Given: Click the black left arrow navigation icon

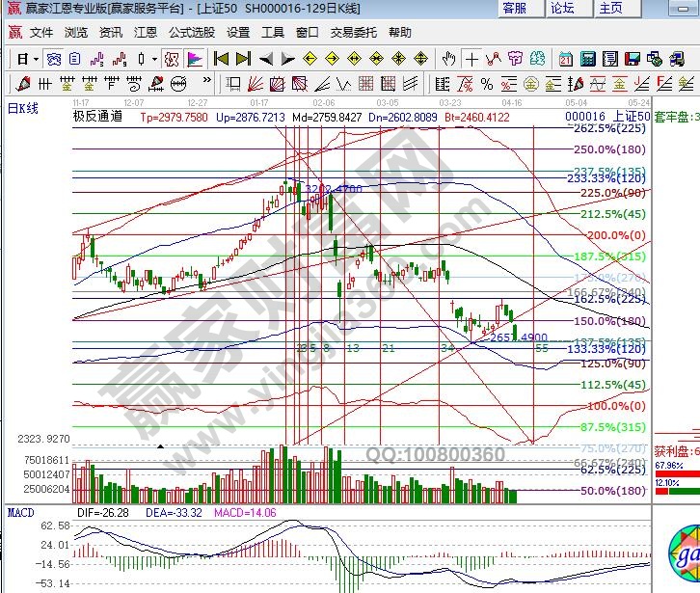Looking at the screenshot, I should [x=266, y=59].
